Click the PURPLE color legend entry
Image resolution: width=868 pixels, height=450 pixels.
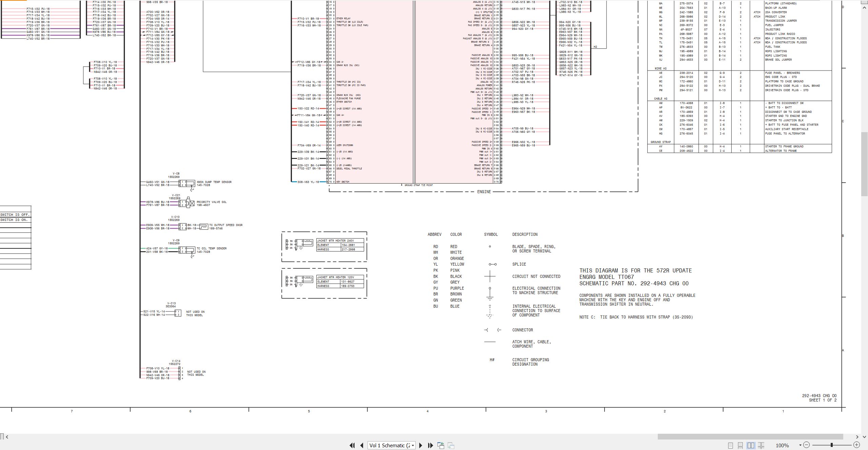pyautogui.click(x=457, y=288)
